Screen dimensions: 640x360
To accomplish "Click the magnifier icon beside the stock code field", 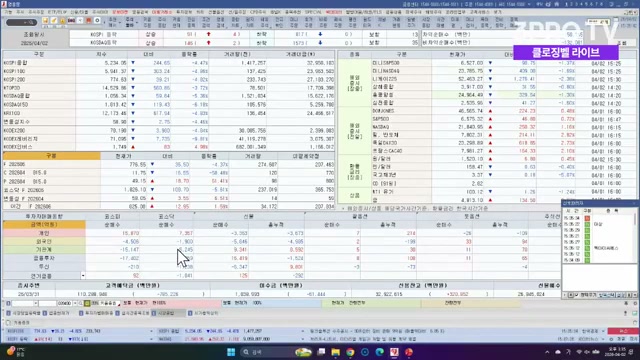I will pos(80,303).
